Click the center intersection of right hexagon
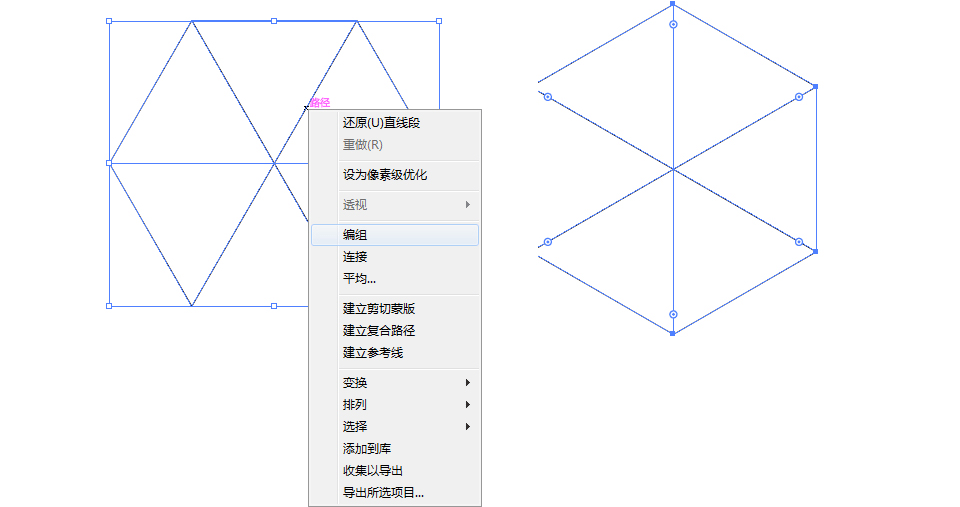 click(673, 169)
